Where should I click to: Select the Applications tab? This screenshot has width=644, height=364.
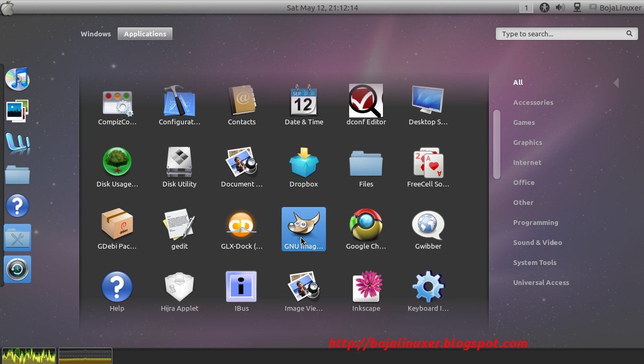145,34
